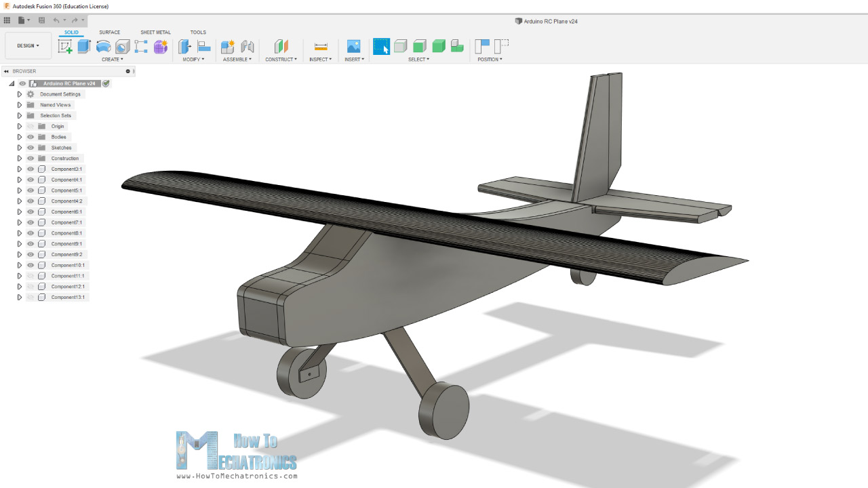868x488 pixels.
Task: Select Component10:1 in the browser tree
Action: click(x=68, y=265)
